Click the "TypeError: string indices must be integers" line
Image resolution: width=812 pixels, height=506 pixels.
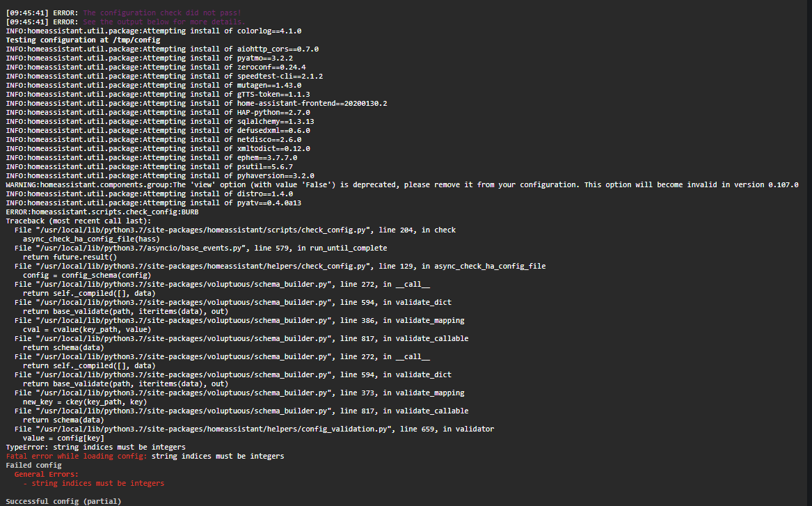[x=96, y=447]
